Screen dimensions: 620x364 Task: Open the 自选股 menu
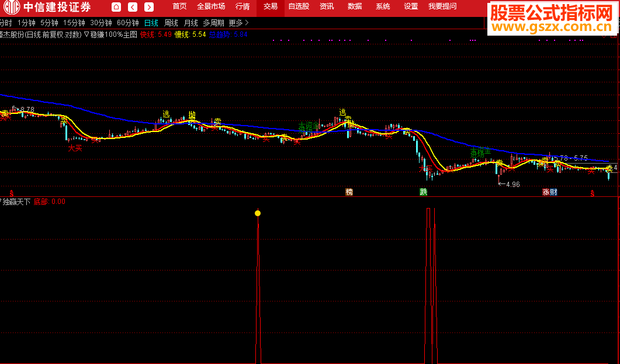pyautogui.click(x=299, y=6)
